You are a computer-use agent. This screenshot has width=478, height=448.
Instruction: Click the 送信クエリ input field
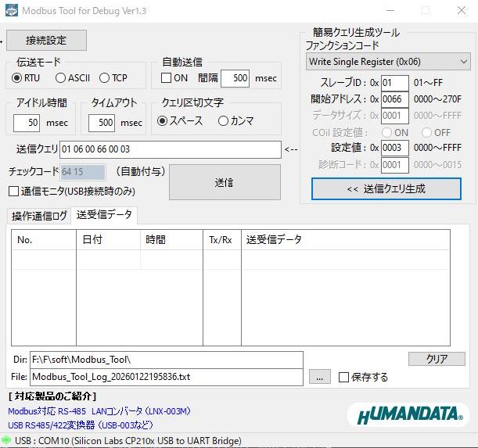point(169,149)
